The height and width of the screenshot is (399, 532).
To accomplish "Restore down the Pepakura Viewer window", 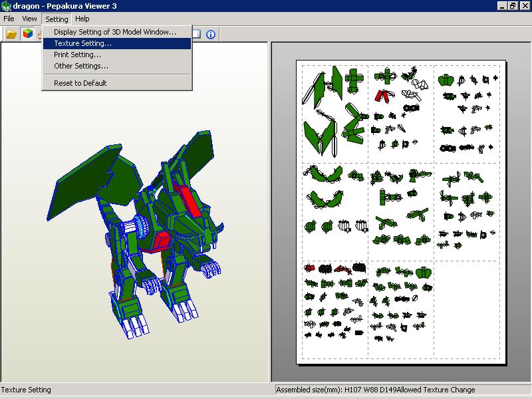I will pyautogui.click(x=513, y=6).
